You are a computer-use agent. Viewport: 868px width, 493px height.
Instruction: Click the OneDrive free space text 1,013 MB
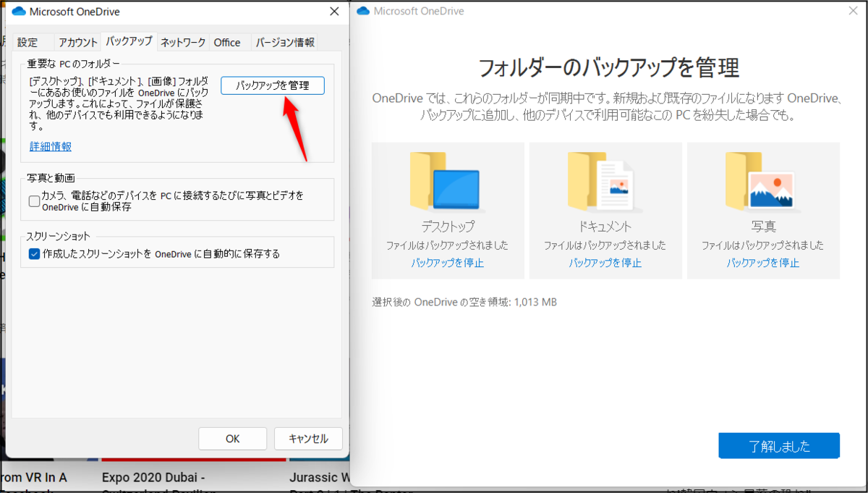click(x=464, y=302)
